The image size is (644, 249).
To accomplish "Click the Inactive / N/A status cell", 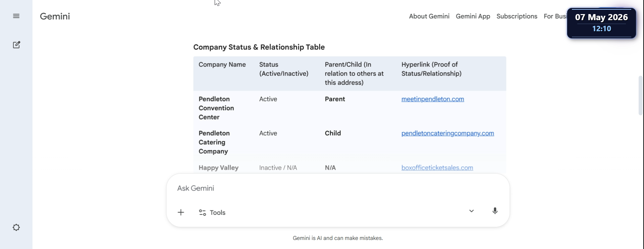I will (x=278, y=168).
